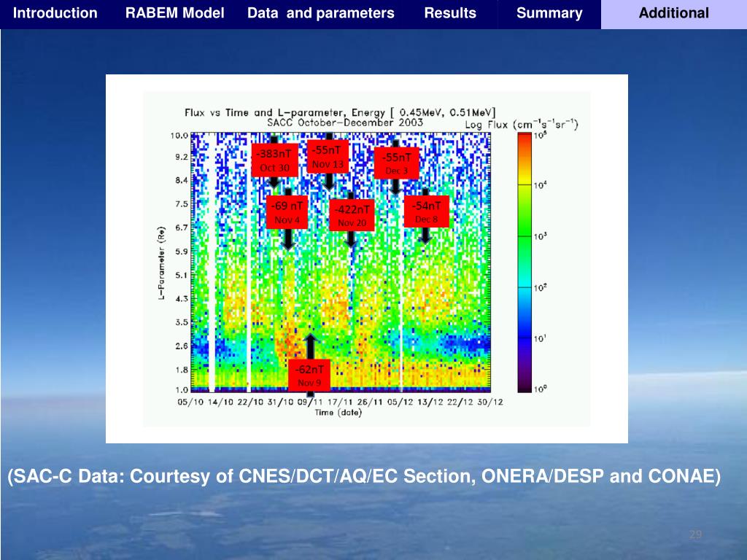Select the -69 nT Nov 4 label
This screenshot has height=560, width=747.
287,212
